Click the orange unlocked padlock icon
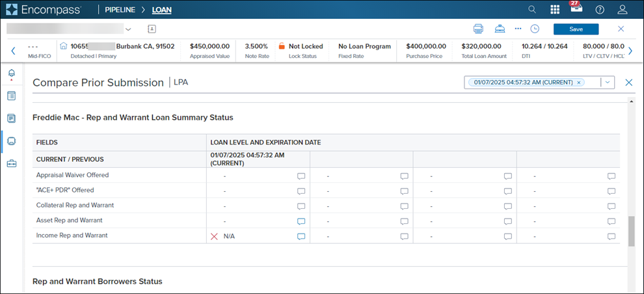The width and height of the screenshot is (644, 294). tap(282, 46)
